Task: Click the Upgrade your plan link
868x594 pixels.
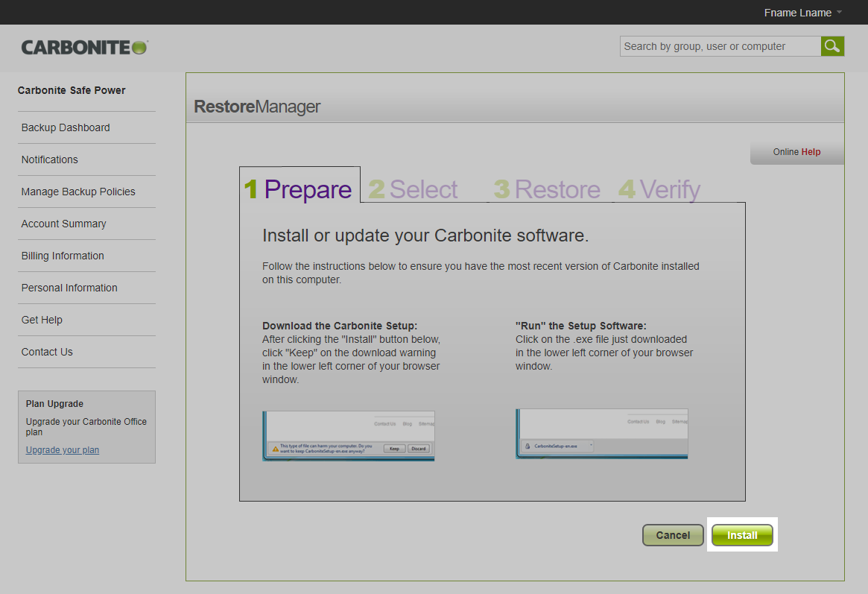Action: coord(62,450)
